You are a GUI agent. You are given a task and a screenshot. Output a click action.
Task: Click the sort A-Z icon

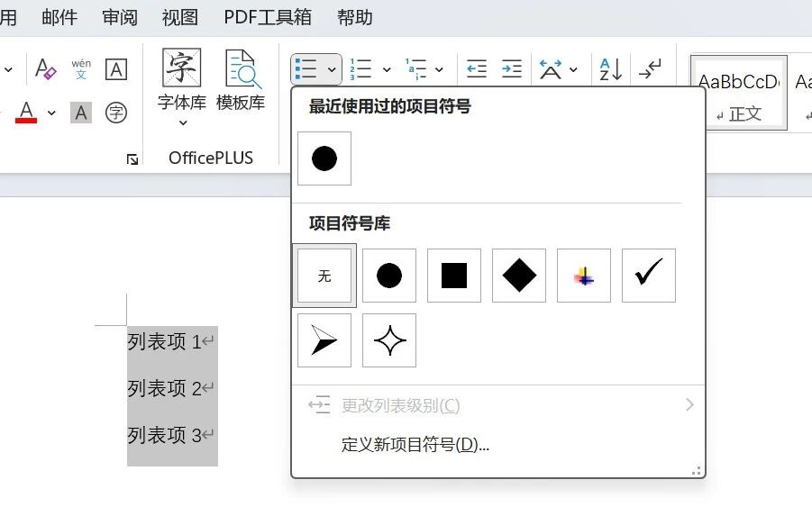coord(610,69)
